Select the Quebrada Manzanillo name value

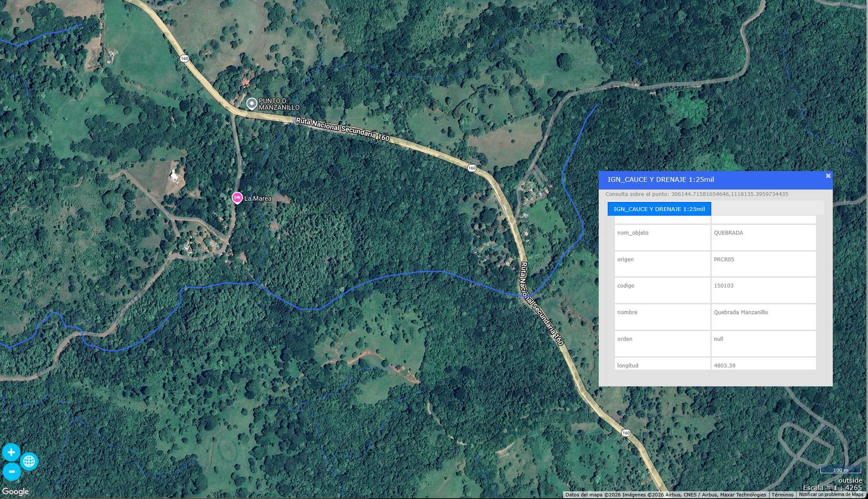pyautogui.click(x=763, y=317)
